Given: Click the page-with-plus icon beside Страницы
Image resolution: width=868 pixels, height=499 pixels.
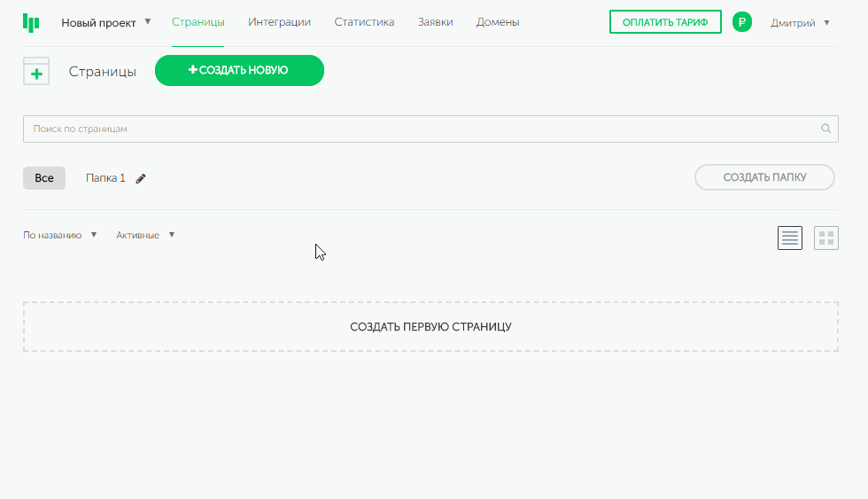Looking at the screenshot, I should tap(36, 72).
